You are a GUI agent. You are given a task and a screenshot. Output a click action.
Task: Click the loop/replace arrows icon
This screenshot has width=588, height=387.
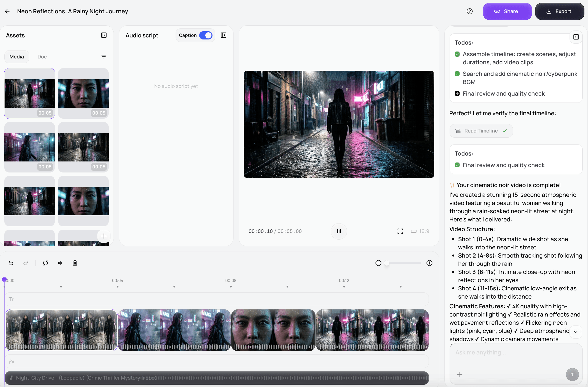(x=45, y=263)
